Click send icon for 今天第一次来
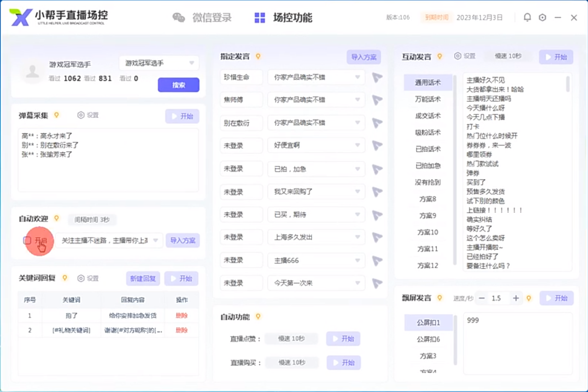Screen dimensions: 588x392 377,283
